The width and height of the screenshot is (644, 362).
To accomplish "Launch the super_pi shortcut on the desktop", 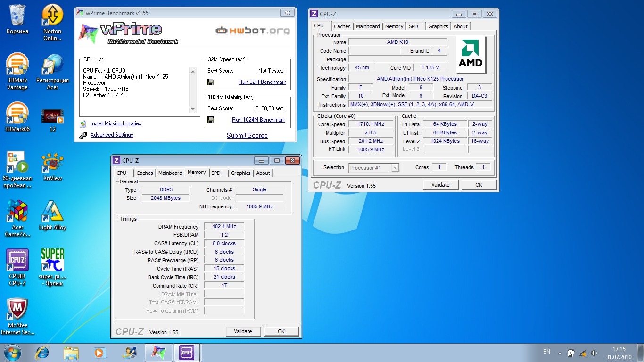I will (x=52, y=268).
